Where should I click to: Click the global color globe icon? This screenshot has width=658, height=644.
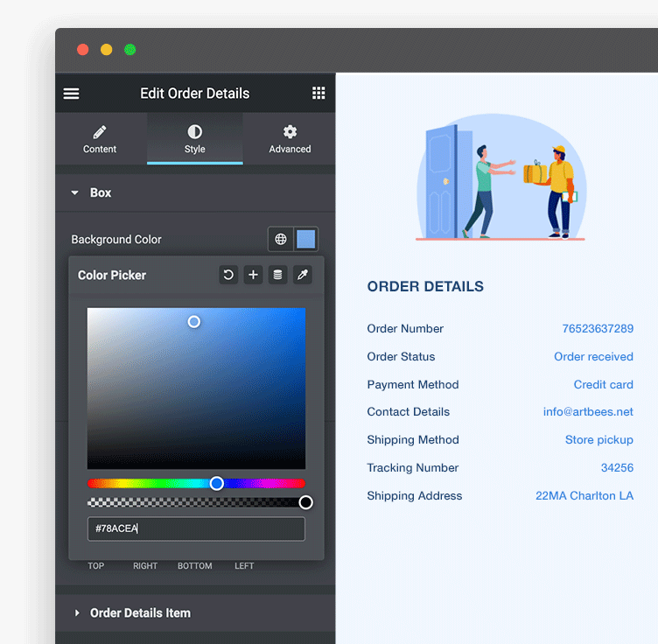pyautogui.click(x=281, y=239)
